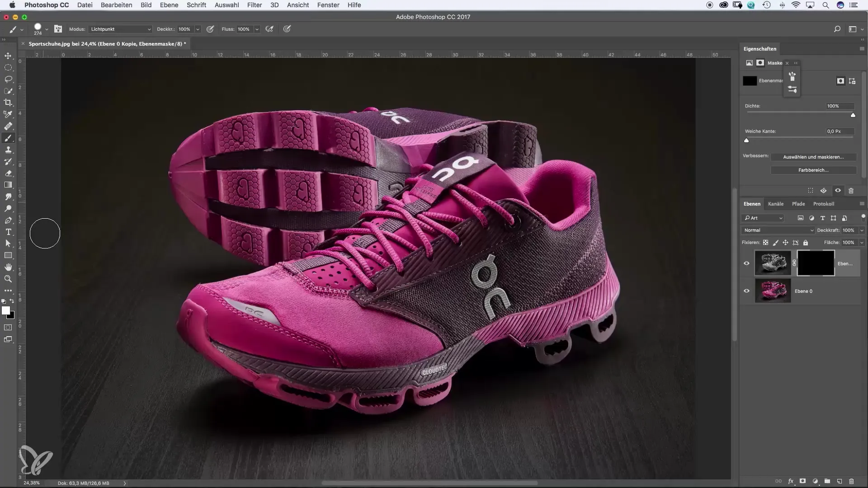Select the Path Selection tool

tap(8, 244)
